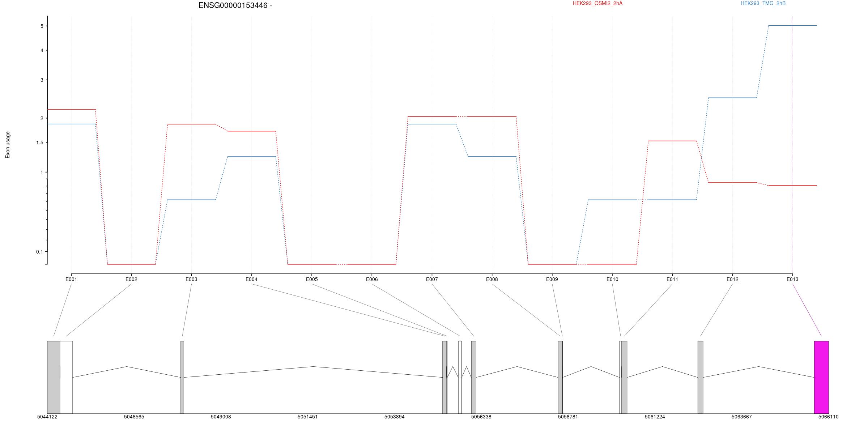Click genomic coordinate 5056338
Viewport: 868px width, 434px height.
[481, 417]
